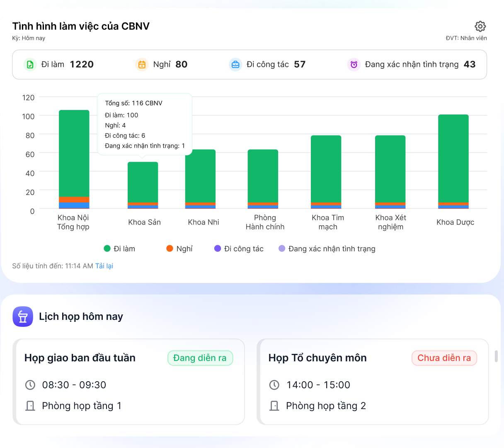
Task: Click the Khoa Nội Tổng hợp axis label
Action: pos(73,222)
